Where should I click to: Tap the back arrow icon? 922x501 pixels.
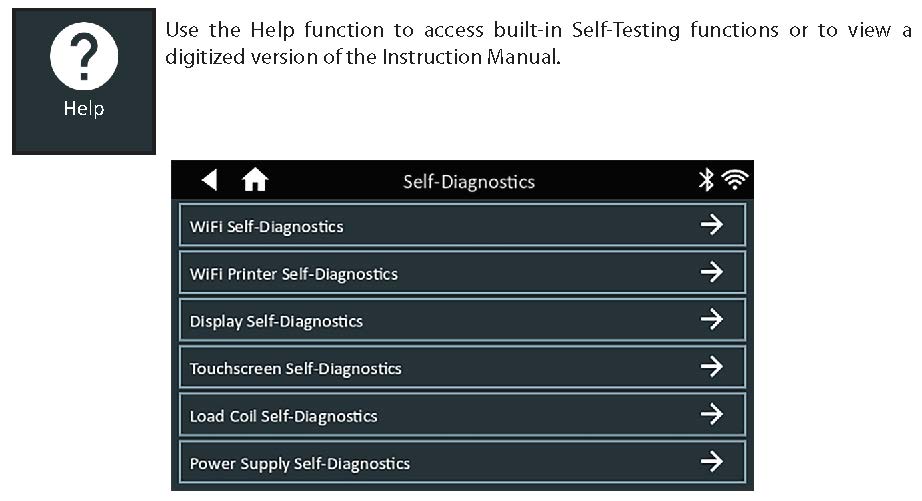[209, 180]
